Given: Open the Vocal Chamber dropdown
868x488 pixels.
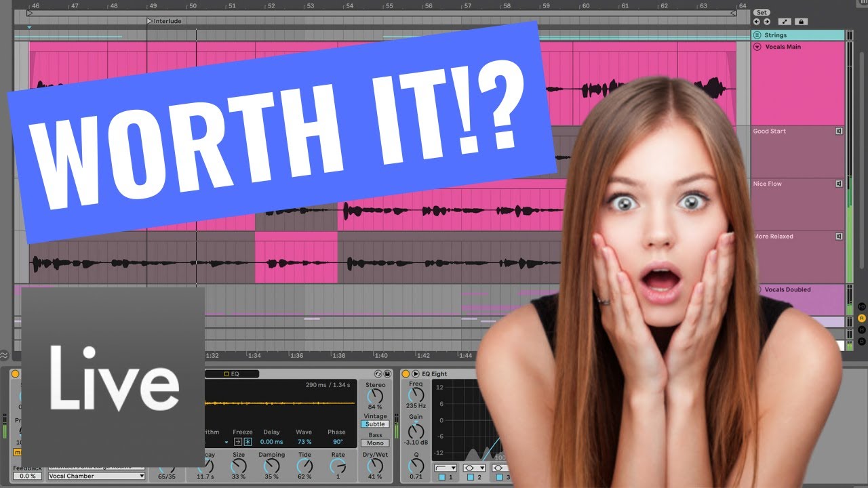Looking at the screenshot, I should pyautogui.click(x=96, y=476).
